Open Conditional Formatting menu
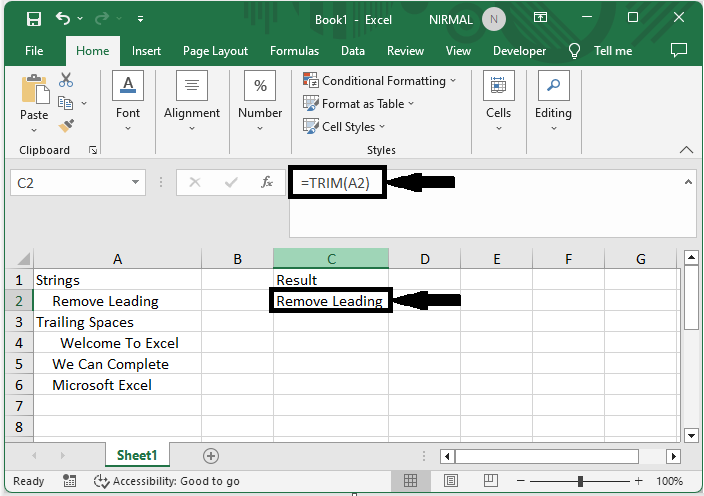The height and width of the screenshot is (496, 704). (380, 81)
